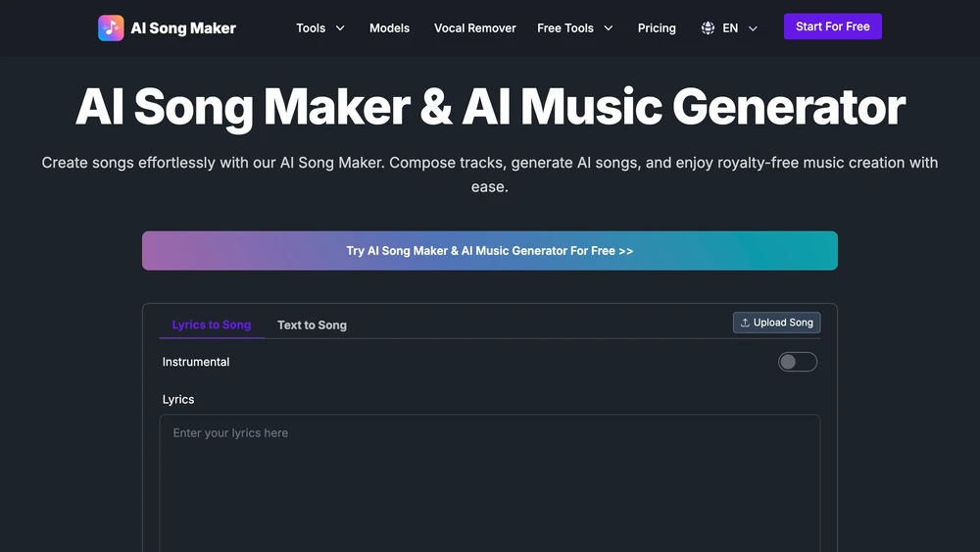Click the Lyrics label text
Image resolution: width=980 pixels, height=552 pixels.
[178, 399]
